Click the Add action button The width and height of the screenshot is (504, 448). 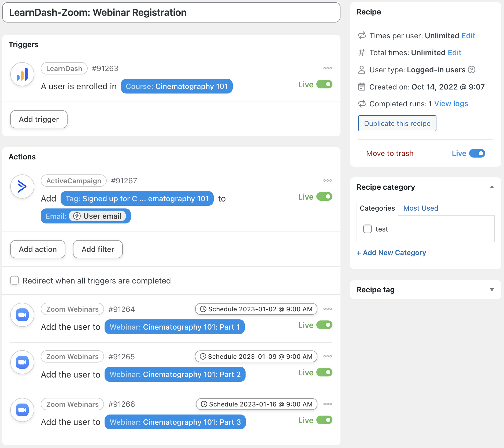38,249
